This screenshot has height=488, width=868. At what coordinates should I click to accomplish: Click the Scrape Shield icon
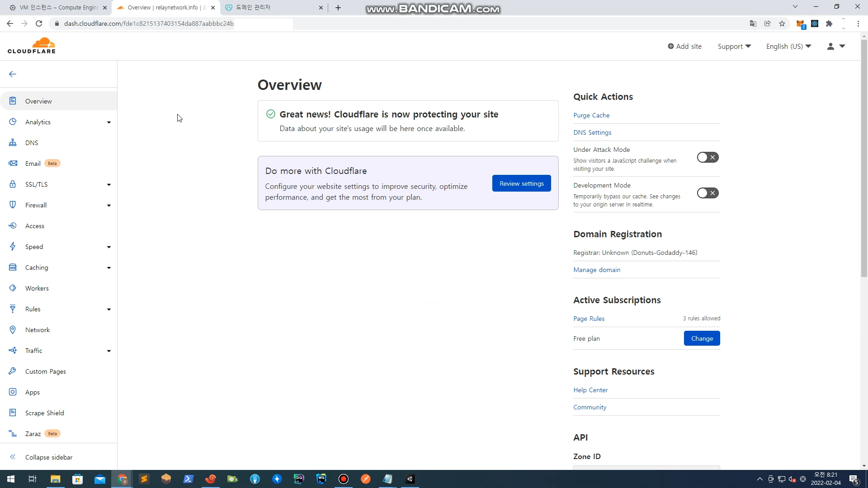click(x=13, y=413)
